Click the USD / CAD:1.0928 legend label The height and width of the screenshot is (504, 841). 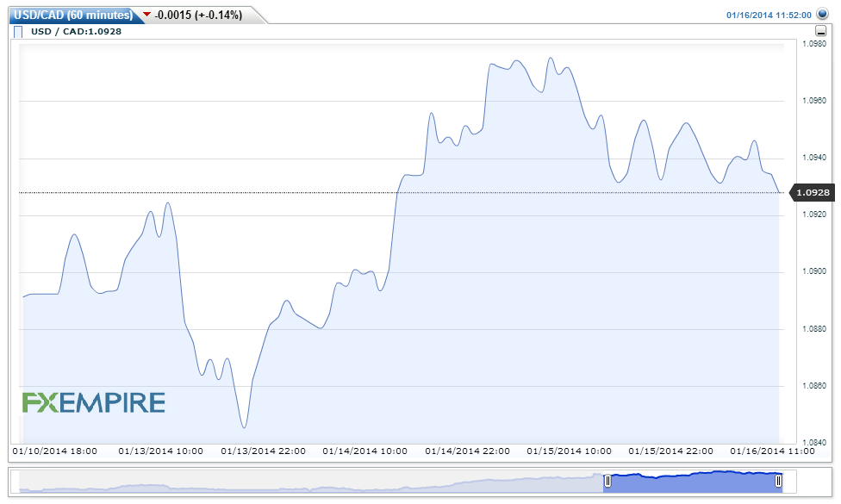coord(76,31)
